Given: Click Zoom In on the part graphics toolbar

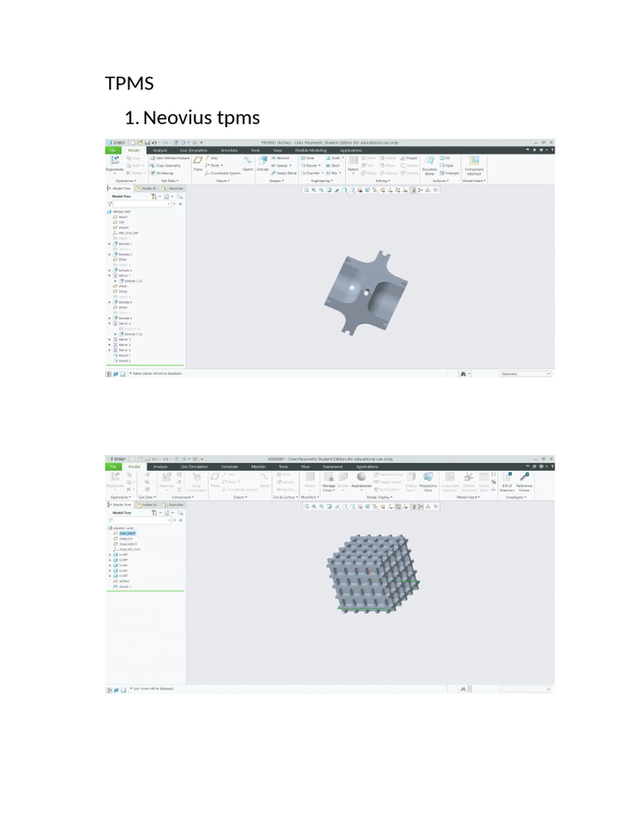Looking at the screenshot, I should pyautogui.click(x=314, y=190).
